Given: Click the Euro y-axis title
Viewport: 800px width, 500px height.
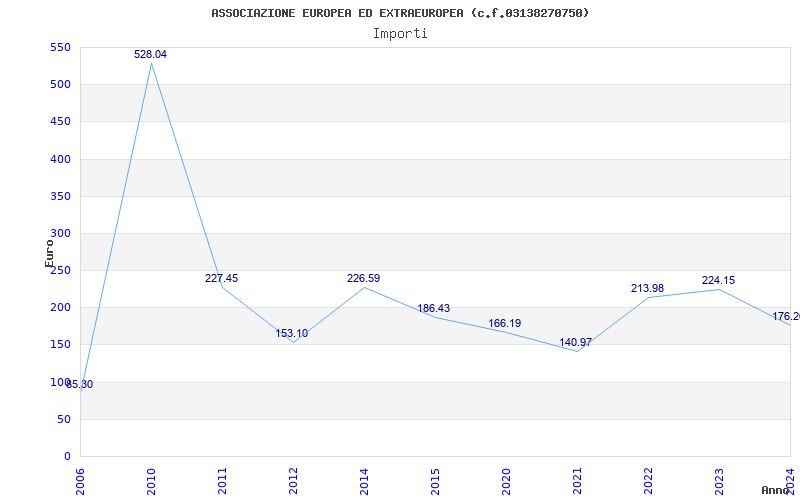Looking at the screenshot, I should click(x=49, y=253).
